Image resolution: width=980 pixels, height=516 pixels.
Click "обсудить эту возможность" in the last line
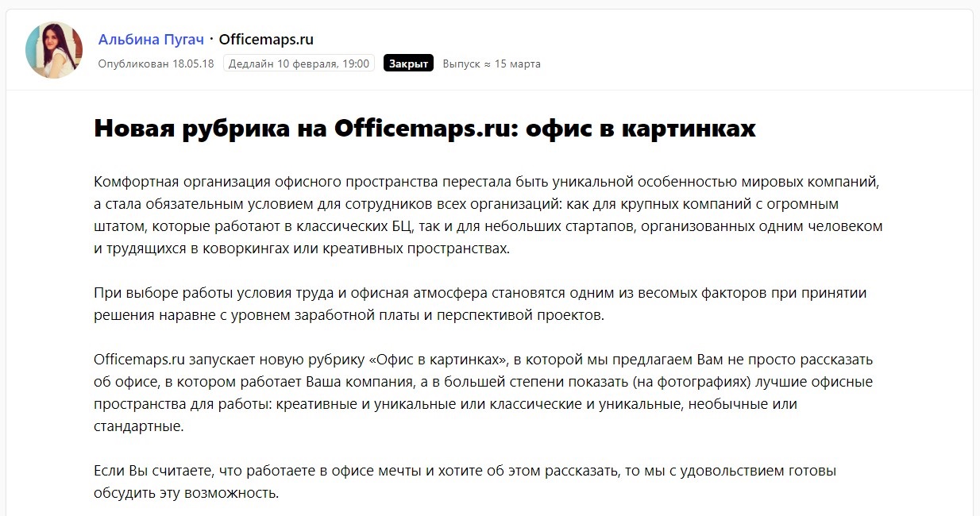tap(186, 493)
